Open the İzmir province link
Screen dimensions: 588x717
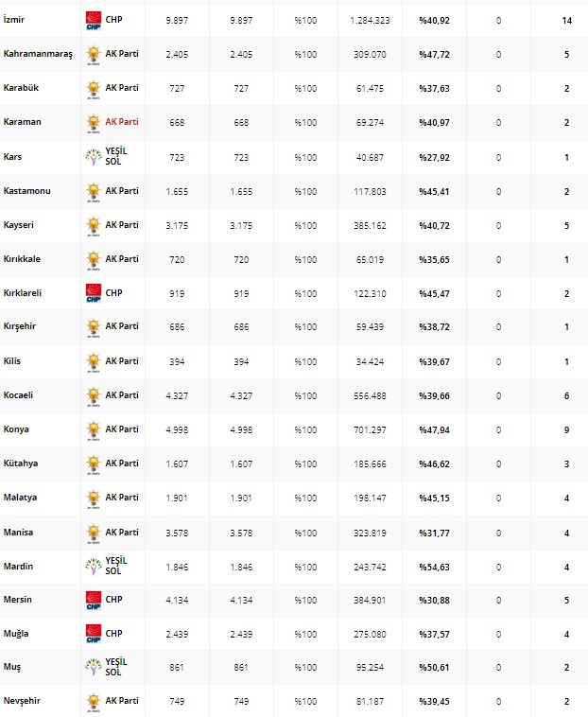(x=14, y=20)
